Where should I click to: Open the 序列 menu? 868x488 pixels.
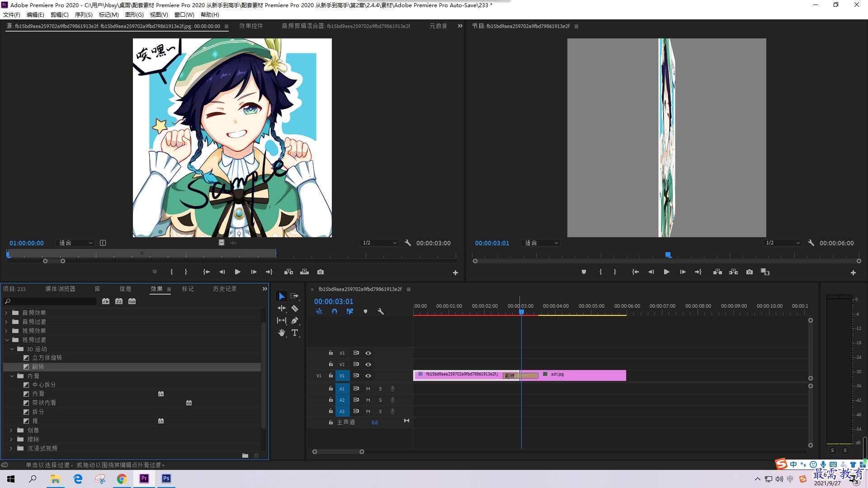pos(84,14)
